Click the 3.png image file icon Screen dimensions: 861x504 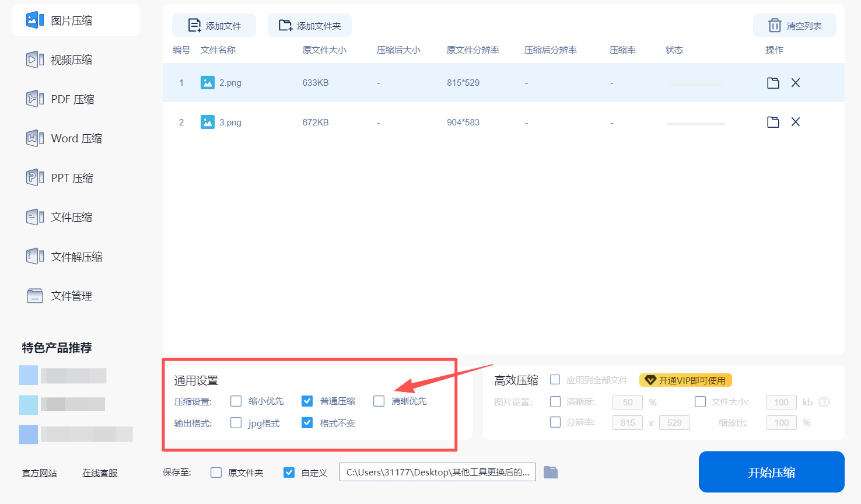click(x=208, y=122)
